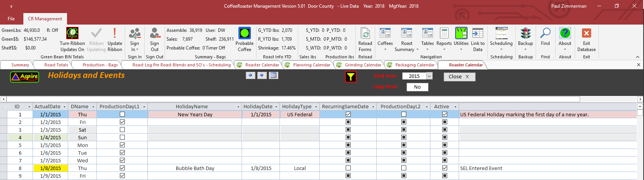644x180 pixels.
Task: Open the ID column filter dropdown
Action: click(29, 107)
